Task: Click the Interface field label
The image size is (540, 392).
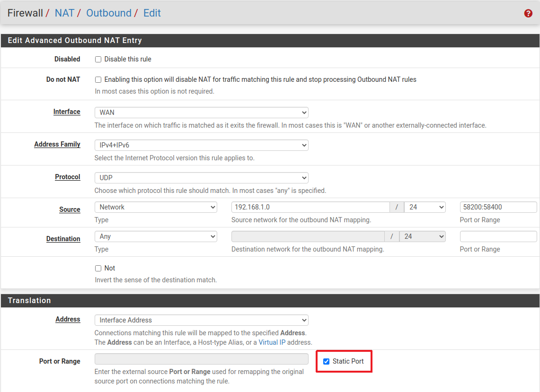Action: 67,112
